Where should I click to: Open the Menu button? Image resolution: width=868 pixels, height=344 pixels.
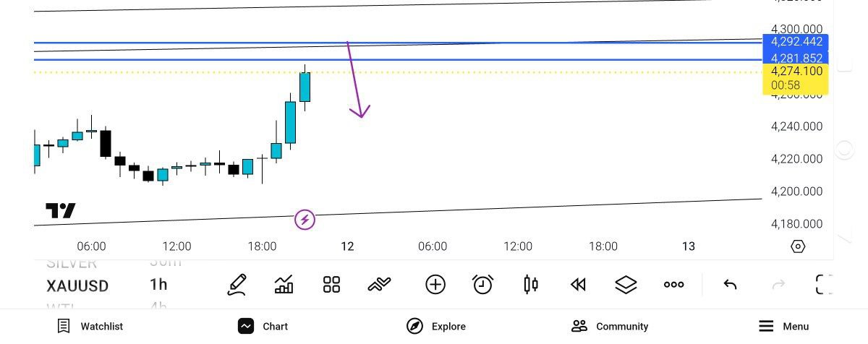783,326
